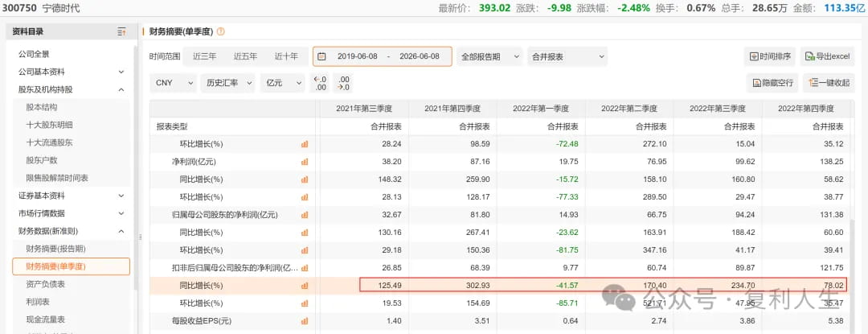868x334 pixels.
Task: Open the 全部报告期 dropdown
Action: pyautogui.click(x=489, y=56)
